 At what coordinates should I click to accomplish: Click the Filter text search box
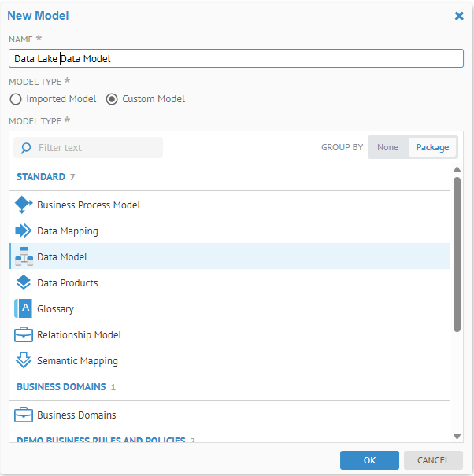[x=94, y=147]
